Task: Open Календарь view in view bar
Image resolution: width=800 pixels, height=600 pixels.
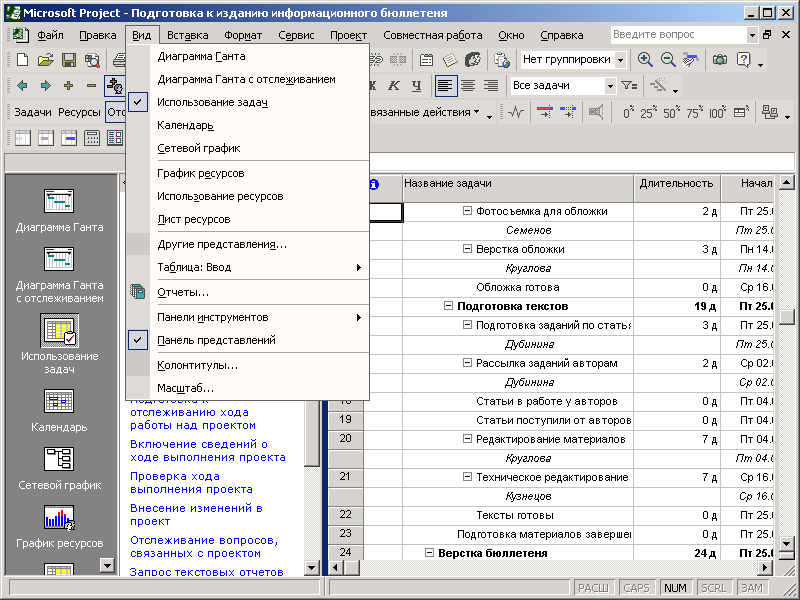Action: 59,411
